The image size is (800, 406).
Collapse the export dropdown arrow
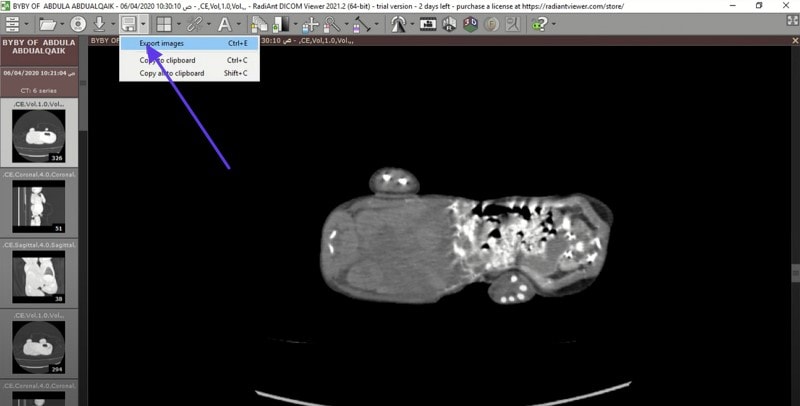(143, 24)
